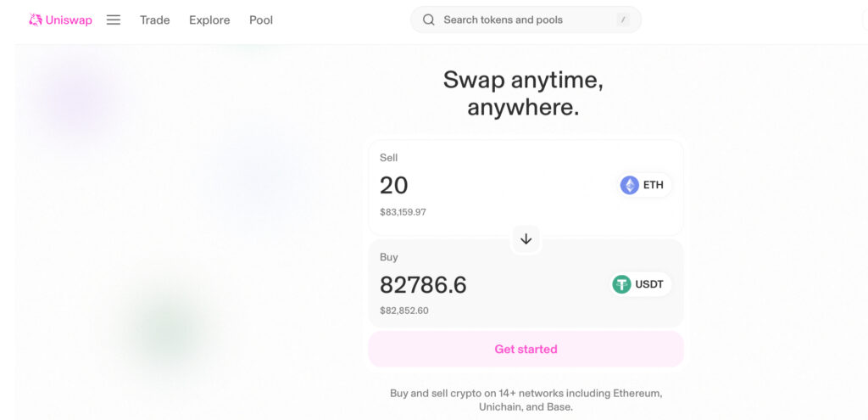Click the Get started button
This screenshot has height=420, width=868.
[x=526, y=349]
